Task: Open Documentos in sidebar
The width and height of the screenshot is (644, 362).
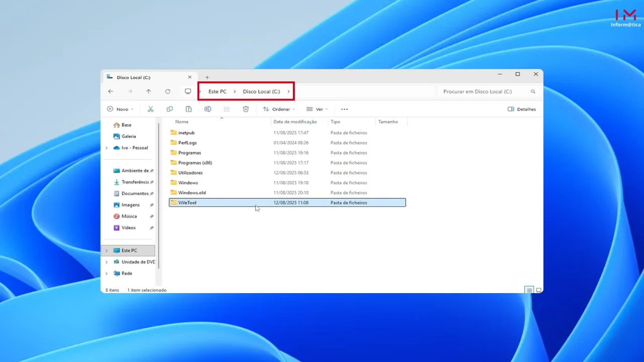Action: click(x=135, y=194)
